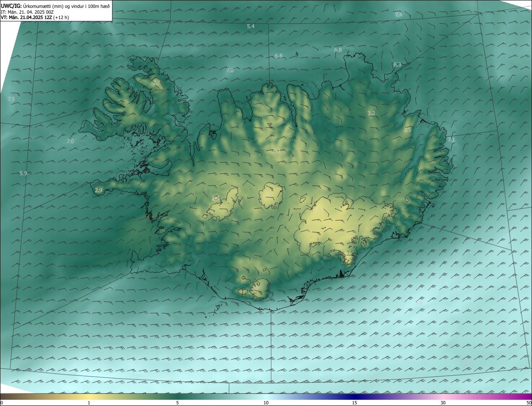
Task: Click the 6.3 value label near the northeast coast
Action: pyautogui.click(x=397, y=64)
